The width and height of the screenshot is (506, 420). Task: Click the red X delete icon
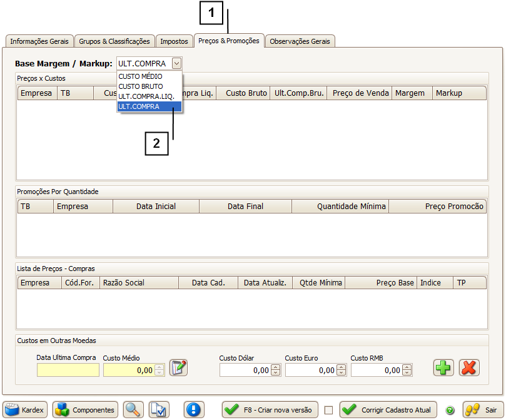pos(468,368)
